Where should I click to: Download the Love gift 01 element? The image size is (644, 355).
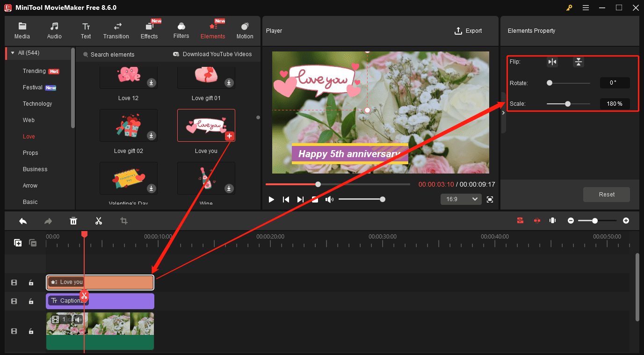[229, 83]
